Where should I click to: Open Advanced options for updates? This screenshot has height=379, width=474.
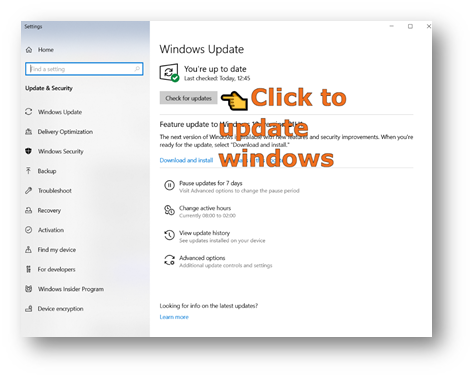click(x=202, y=258)
